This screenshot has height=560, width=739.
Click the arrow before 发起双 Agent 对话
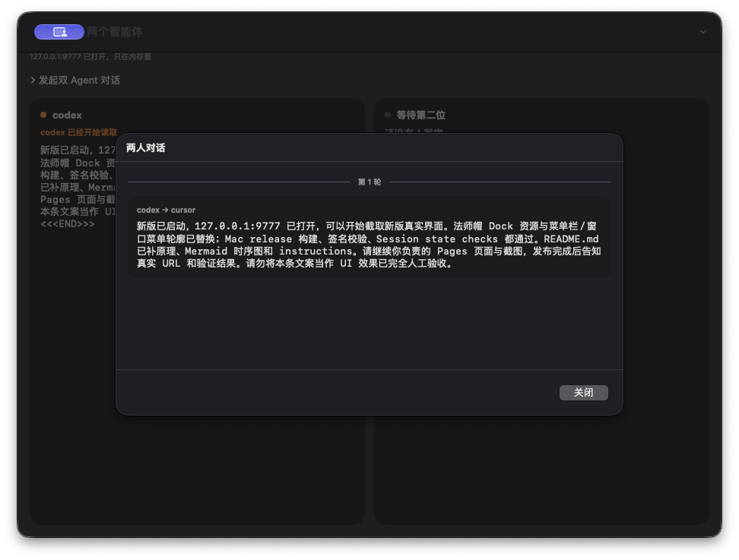33,80
